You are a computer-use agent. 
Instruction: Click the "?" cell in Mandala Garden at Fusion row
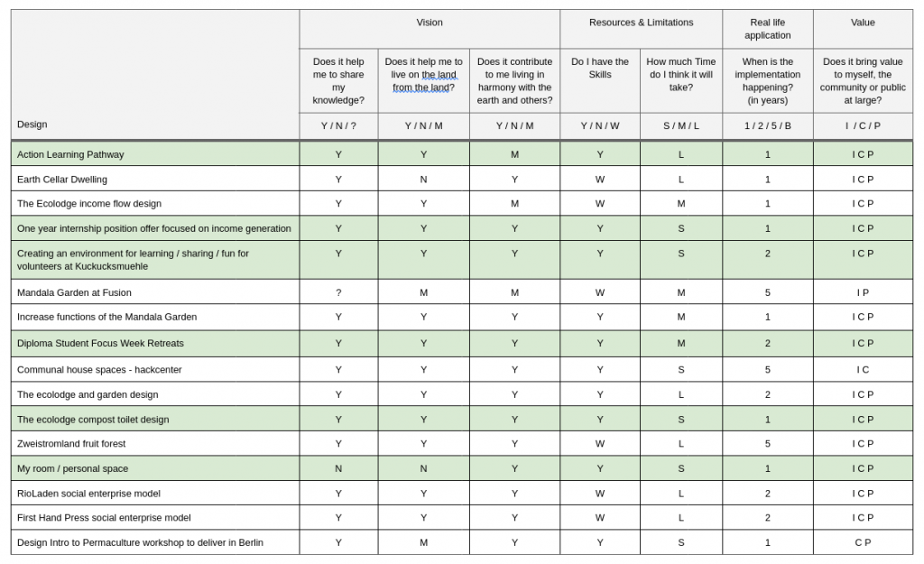pyautogui.click(x=338, y=292)
